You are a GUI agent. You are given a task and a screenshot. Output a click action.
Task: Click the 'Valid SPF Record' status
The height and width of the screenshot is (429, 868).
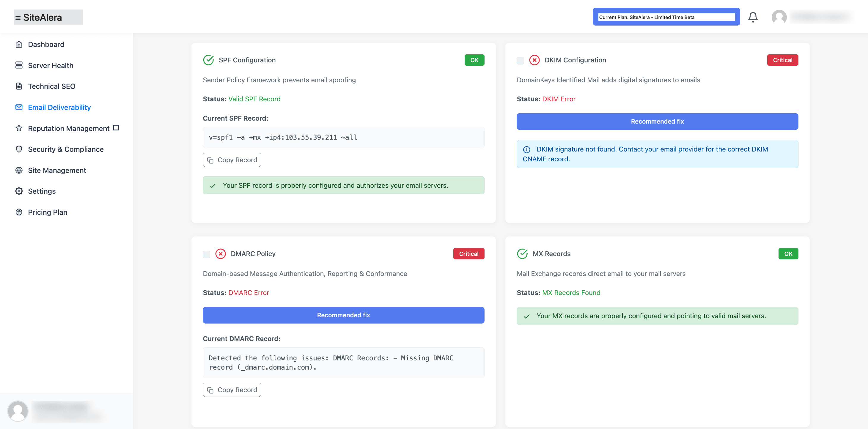pyautogui.click(x=254, y=99)
